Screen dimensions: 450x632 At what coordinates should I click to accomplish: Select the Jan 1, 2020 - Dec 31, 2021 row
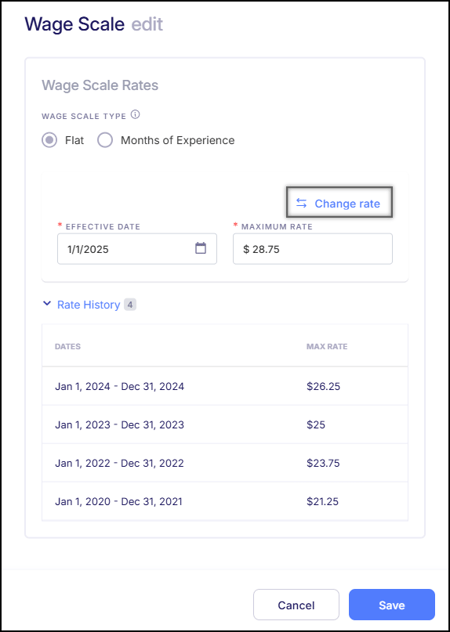(225, 501)
